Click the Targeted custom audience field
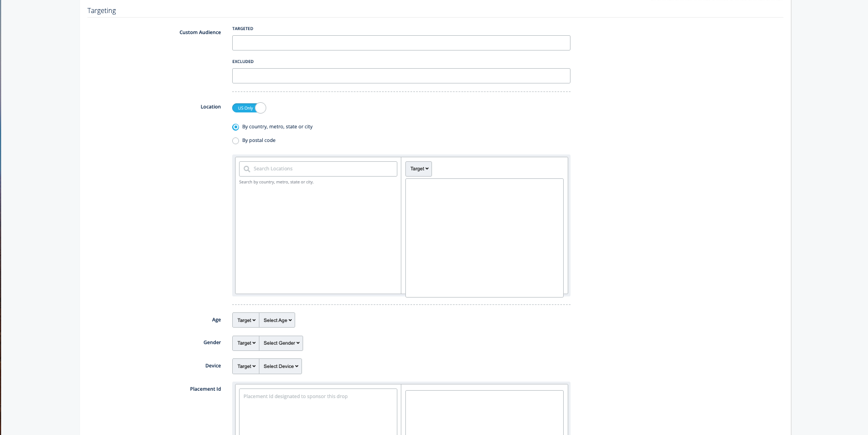The width and height of the screenshot is (868, 435). (401, 43)
